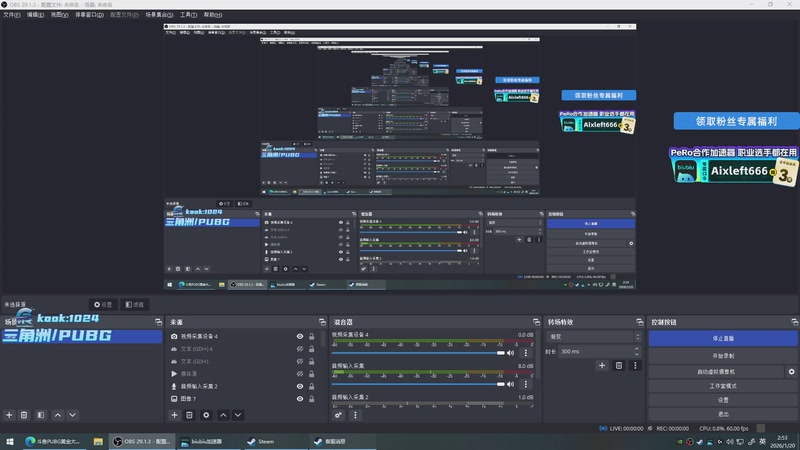The width and height of the screenshot is (800, 450).
Task: Open 设置 in controls panel
Action: point(723,400)
